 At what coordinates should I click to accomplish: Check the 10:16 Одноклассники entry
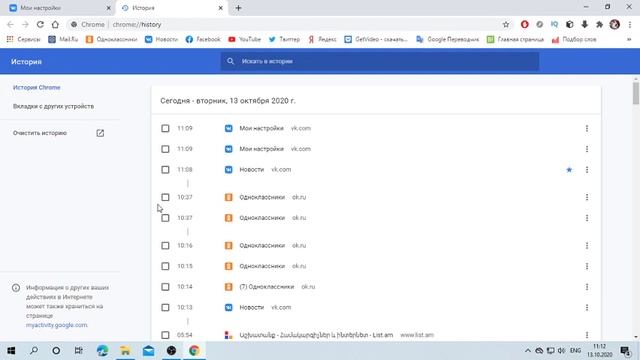point(165,246)
